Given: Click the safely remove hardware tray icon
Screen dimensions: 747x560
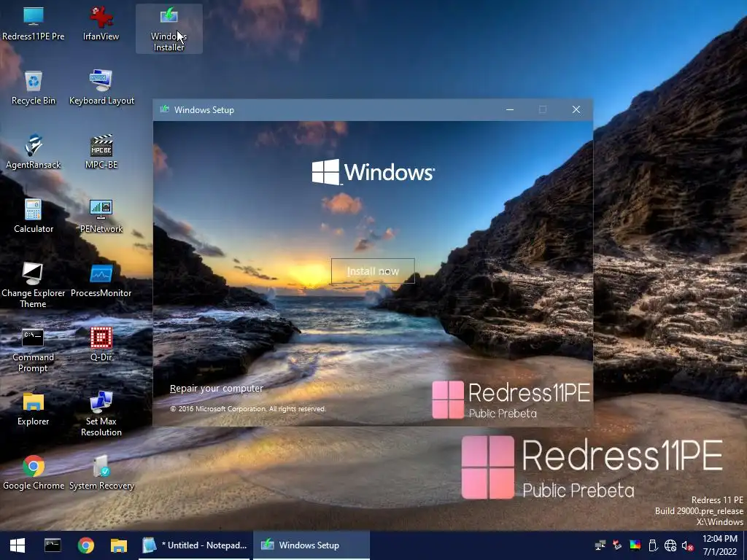Looking at the screenshot, I should (617, 545).
